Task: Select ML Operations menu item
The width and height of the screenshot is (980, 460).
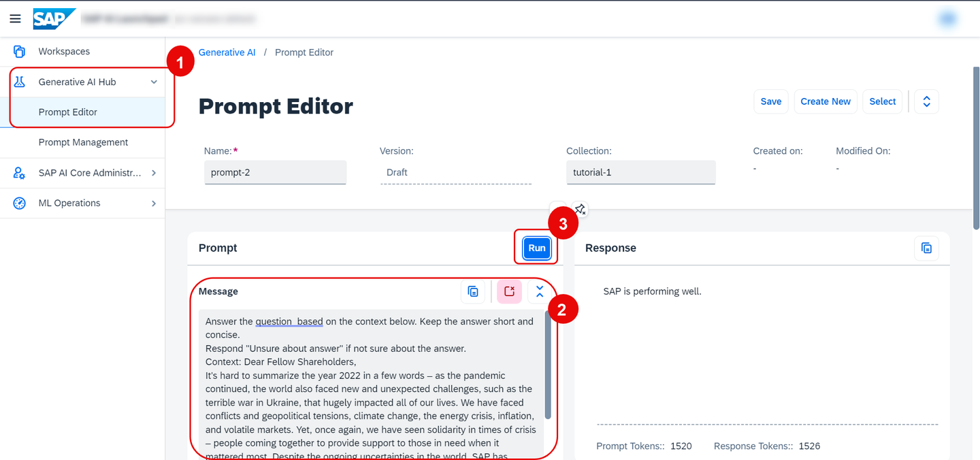Action: click(82, 203)
